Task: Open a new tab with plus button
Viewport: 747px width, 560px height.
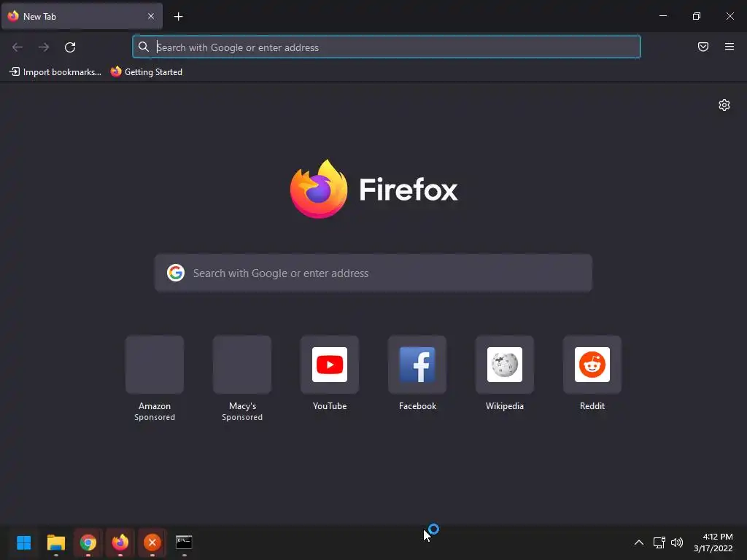Action: point(178,17)
